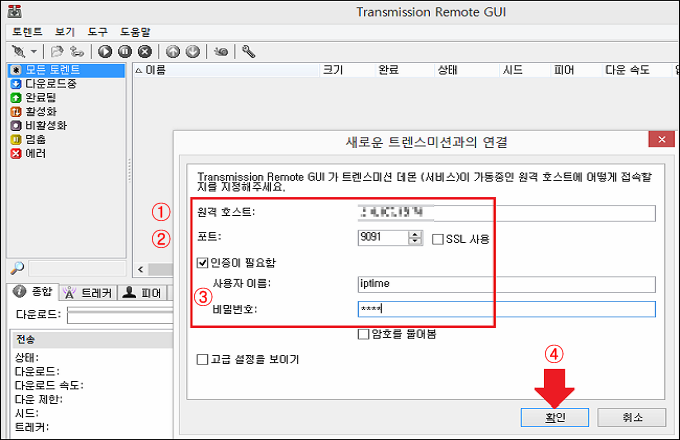Sort list by 다운 속도 column header

(636, 70)
